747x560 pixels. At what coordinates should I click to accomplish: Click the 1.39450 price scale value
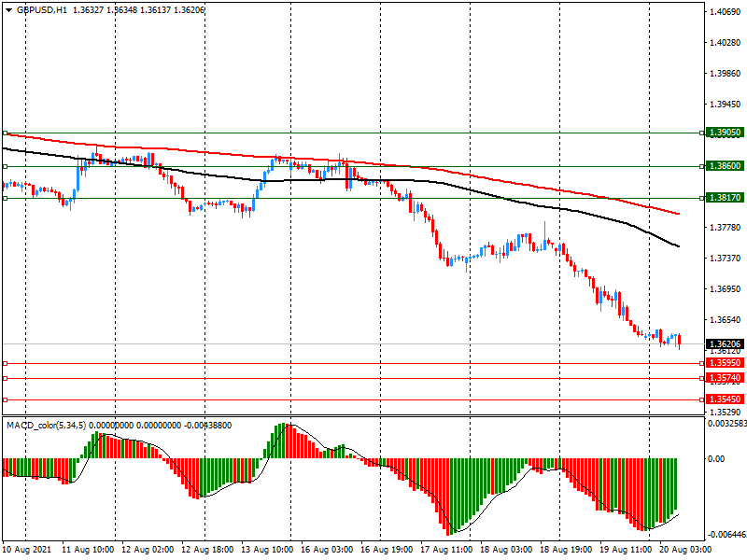[x=726, y=105]
